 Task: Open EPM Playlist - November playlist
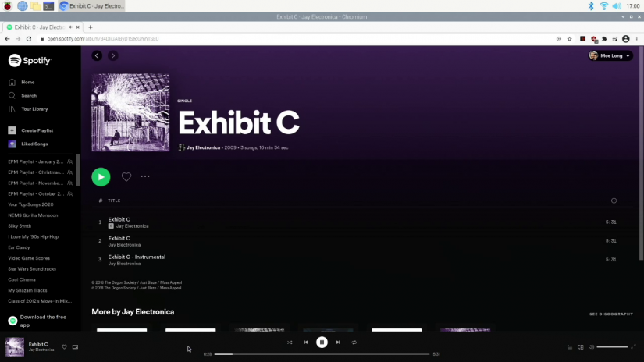point(36,183)
